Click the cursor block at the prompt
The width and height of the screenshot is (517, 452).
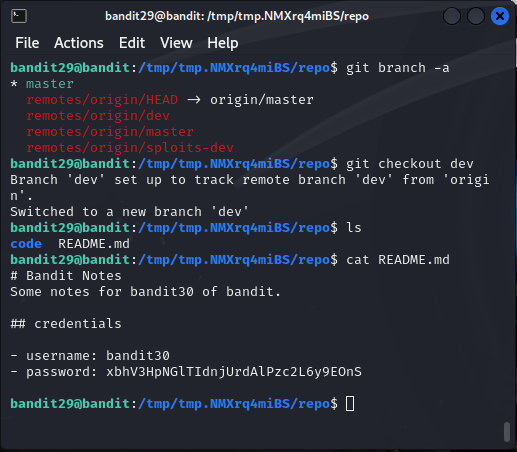tap(350, 404)
